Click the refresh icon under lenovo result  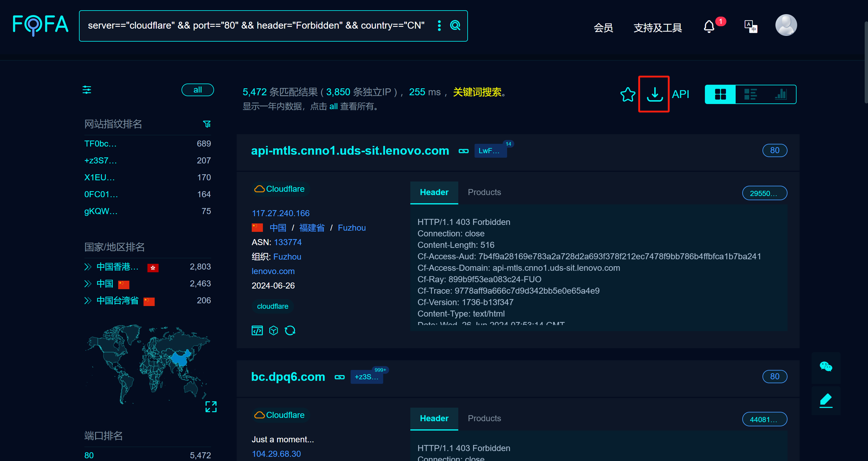290,330
